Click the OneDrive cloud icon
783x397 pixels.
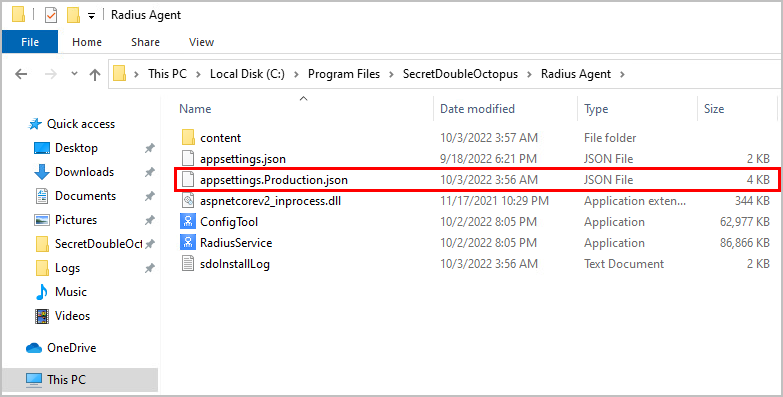pos(33,348)
